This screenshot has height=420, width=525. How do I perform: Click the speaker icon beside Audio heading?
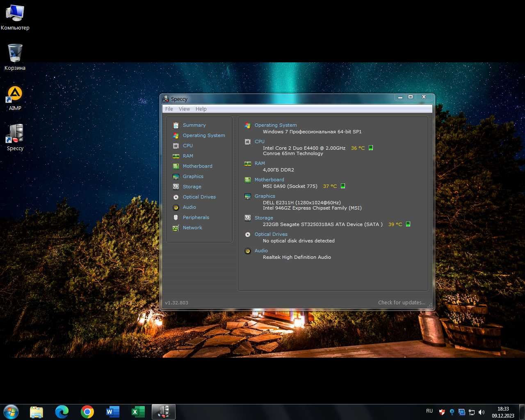pyautogui.click(x=248, y=251)
